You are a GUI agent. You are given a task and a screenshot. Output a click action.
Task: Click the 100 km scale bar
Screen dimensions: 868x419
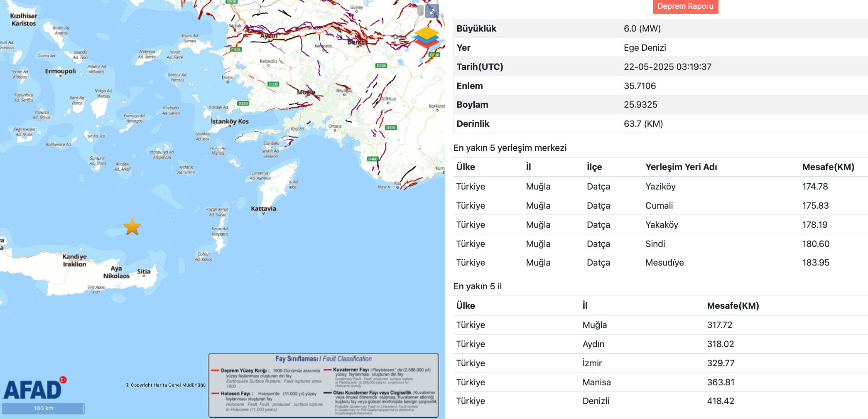point(44,408)
